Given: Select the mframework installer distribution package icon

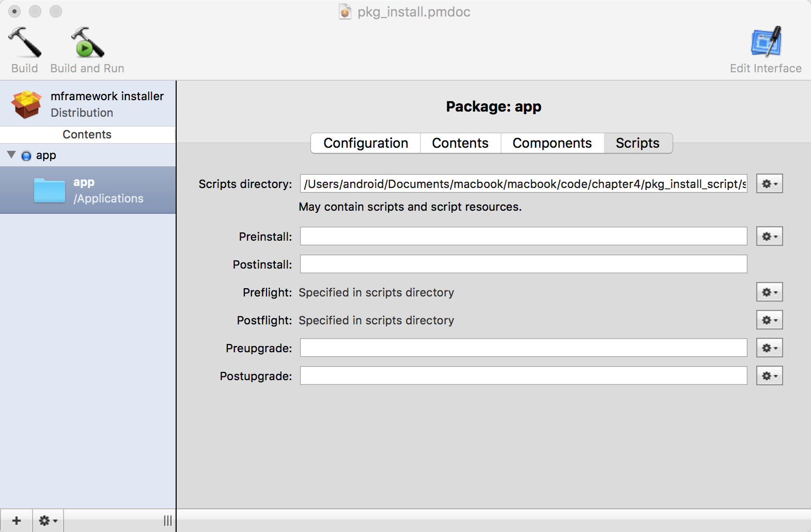Looking at the screenshot, I should click(26, 104).
